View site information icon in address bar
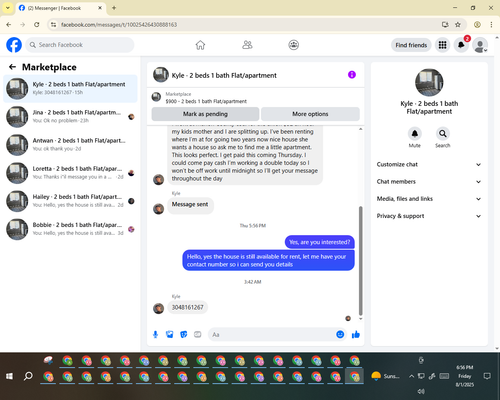The height and width of the screenshot is (400, 500). [x=53, y=25]
